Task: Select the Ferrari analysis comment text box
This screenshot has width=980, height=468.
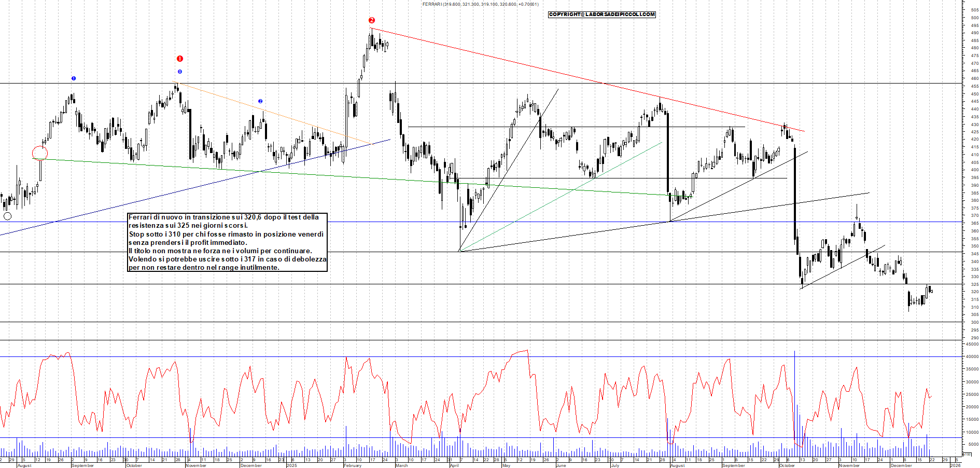Action: coord(227,242)
